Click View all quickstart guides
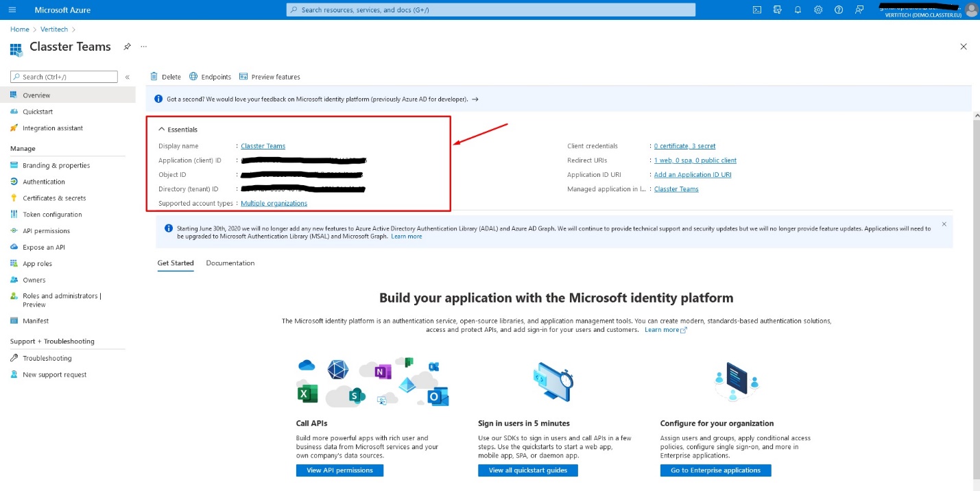The width and height of the screenshot is (980, 491). pyautogui.click(x=528, y=470)
